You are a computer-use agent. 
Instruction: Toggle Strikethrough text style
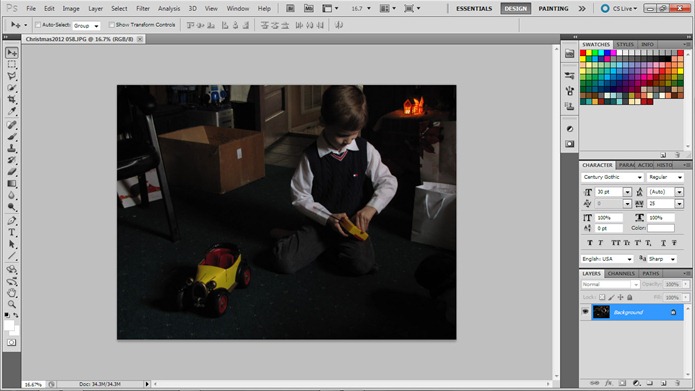pos(674,243)
